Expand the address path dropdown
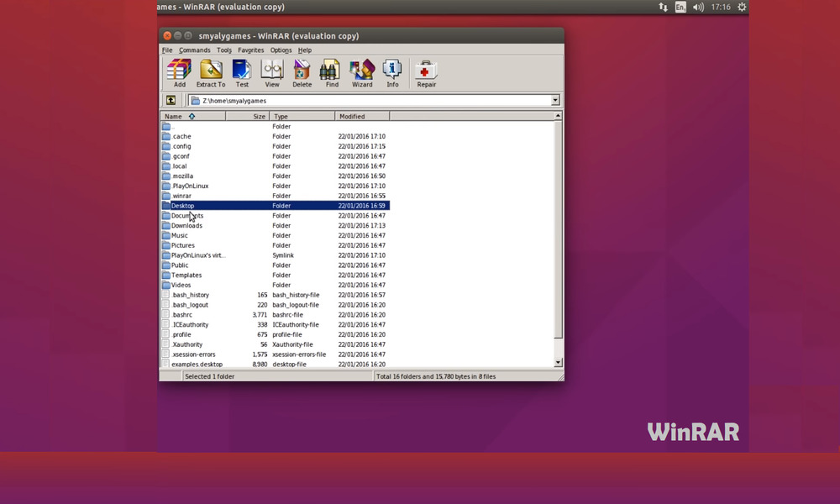The height and width of the screenshot is (504, 840). click(555, 101)
